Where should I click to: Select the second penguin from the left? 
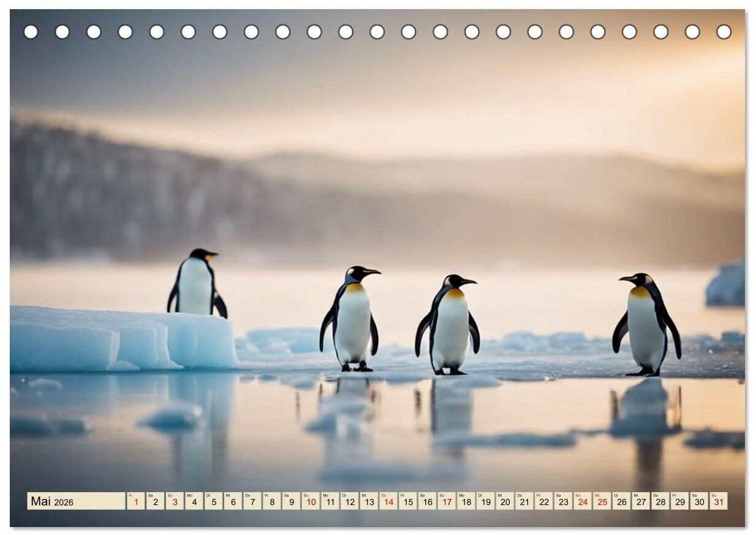click(352, 320)
